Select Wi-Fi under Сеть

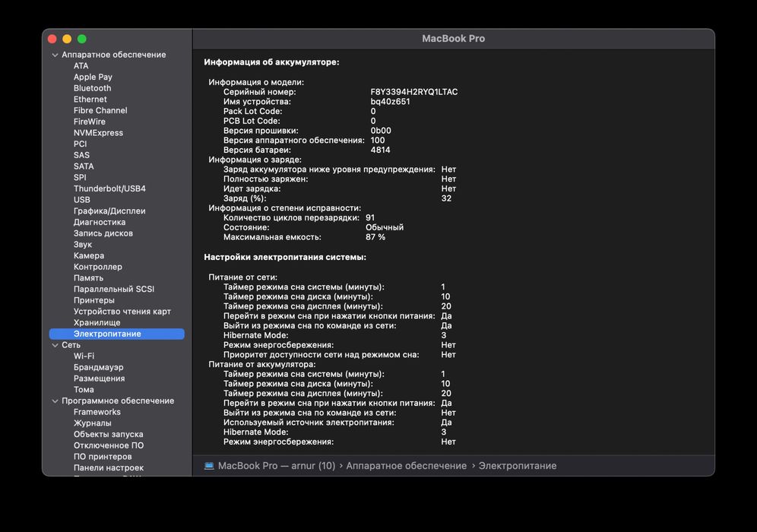(x=84, y=356)
